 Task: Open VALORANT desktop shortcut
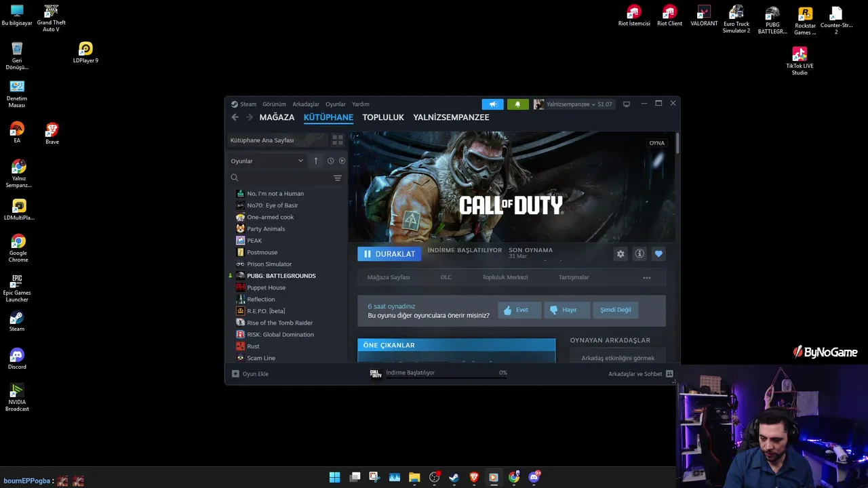704,16
